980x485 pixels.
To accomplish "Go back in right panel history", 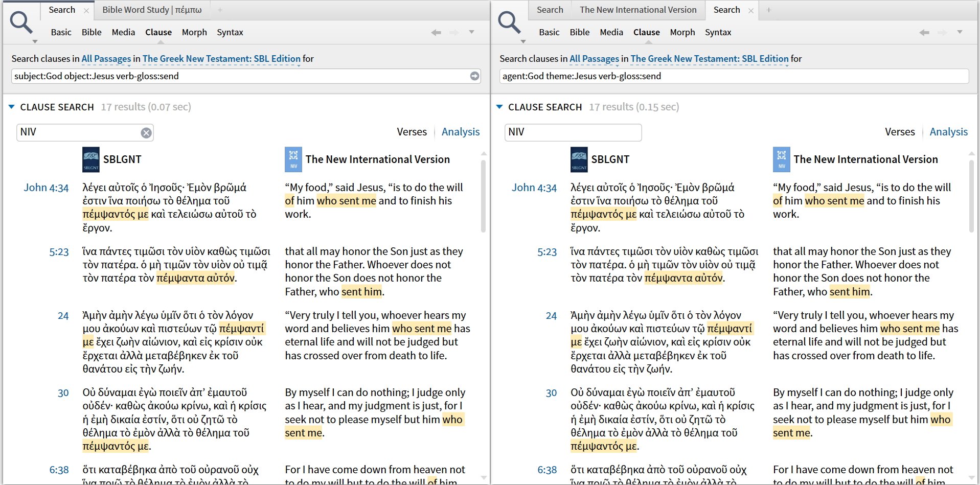I will pos(924,32).
